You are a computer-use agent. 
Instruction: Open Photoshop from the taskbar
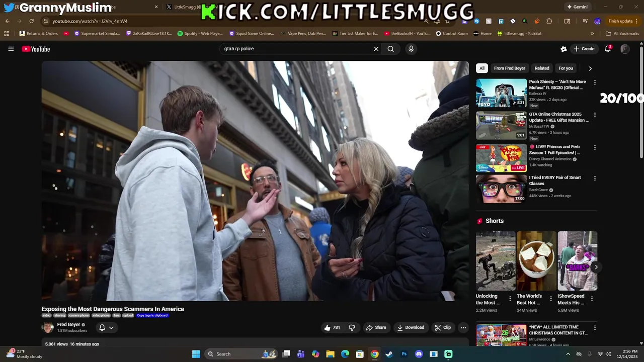coord(404,354)
